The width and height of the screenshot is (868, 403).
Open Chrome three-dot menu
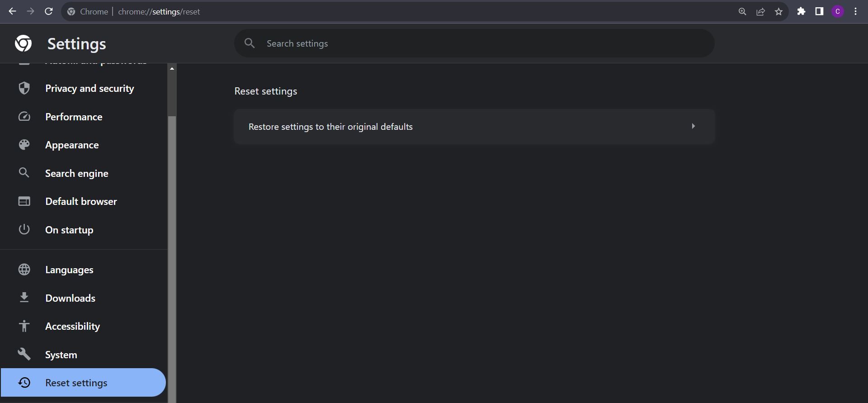coord(855,11)
